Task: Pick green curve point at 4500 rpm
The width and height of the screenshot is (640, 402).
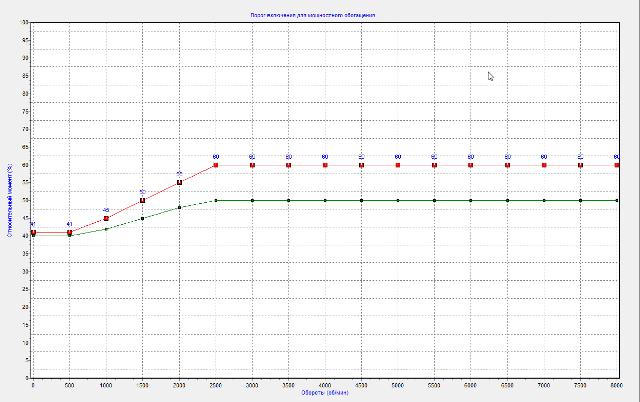Action: [361, 200]
